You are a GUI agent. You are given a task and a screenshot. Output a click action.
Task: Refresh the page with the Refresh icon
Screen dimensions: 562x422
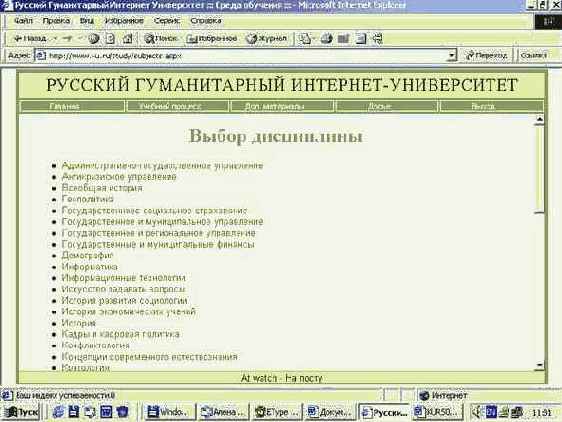pos(111,38)
